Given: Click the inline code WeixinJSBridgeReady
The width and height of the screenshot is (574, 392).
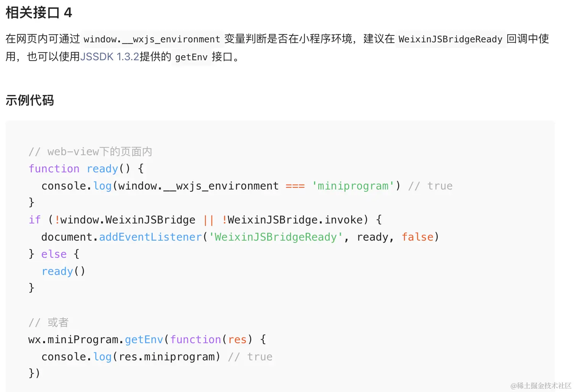Looking at the screenshot, I should pos(450,39).
